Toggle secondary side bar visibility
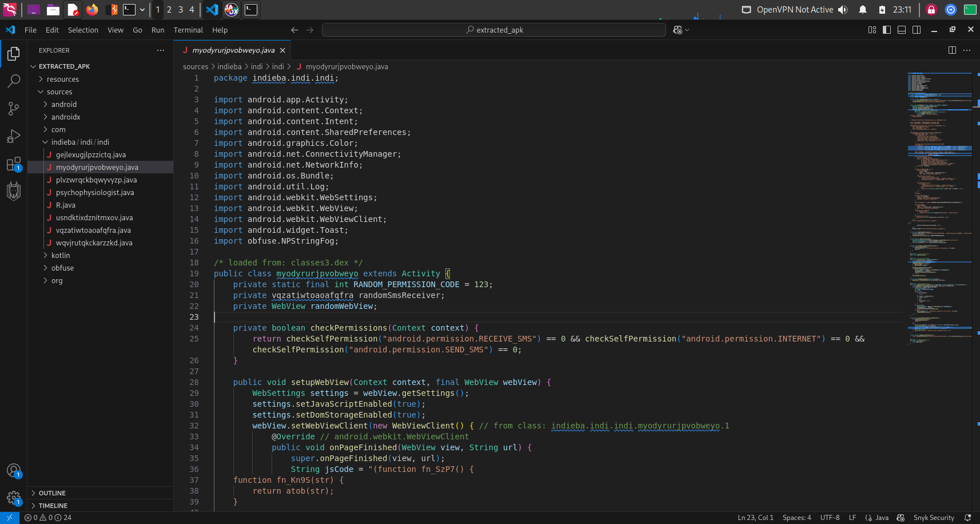Image resolution: width=980 pixels, height=524 pixels. tap(917, 30)
